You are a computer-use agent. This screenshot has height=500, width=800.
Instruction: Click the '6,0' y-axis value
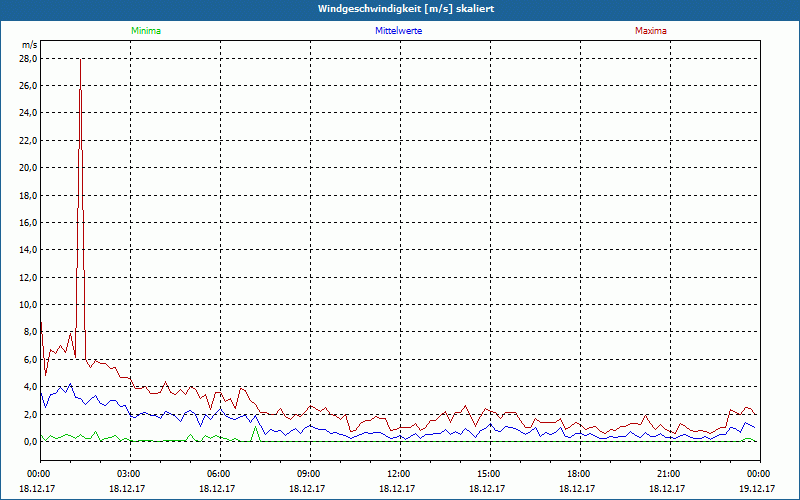(x=31, y=360)
